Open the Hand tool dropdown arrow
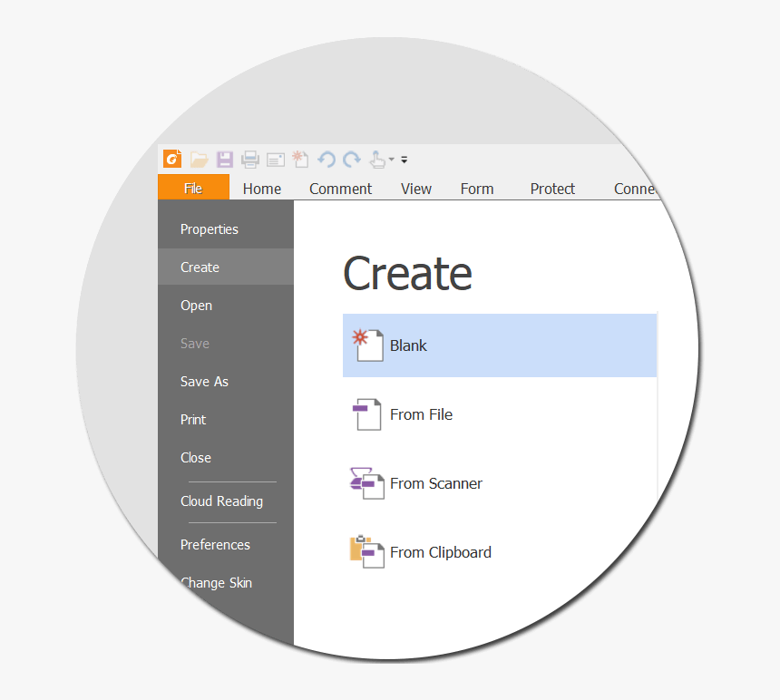 click(x=392, y=160)
